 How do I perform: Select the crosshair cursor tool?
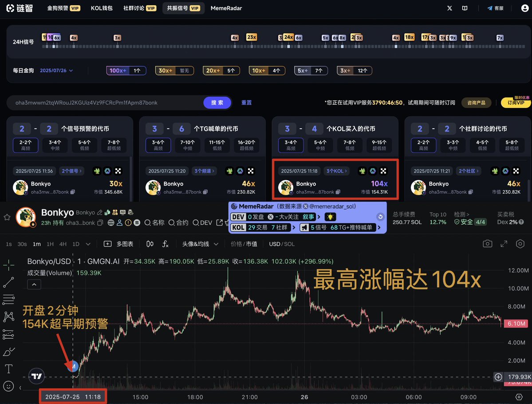tap(8, 265)
